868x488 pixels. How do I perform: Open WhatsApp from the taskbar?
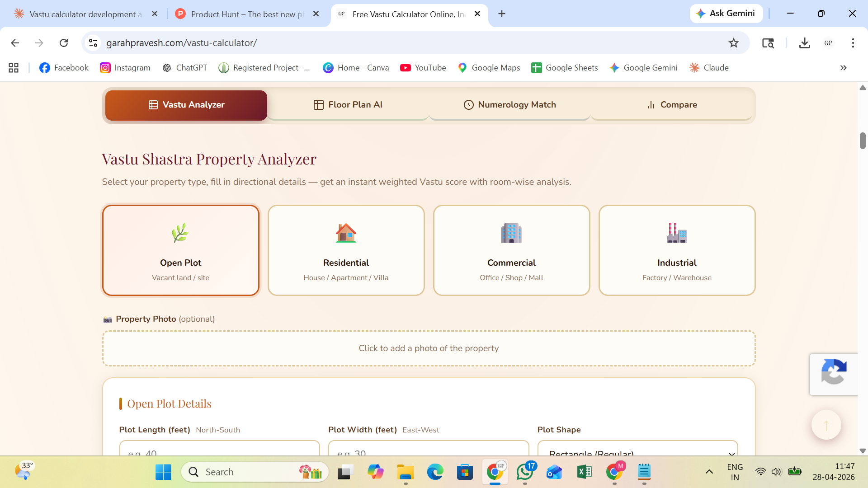(x=524, y=472)
